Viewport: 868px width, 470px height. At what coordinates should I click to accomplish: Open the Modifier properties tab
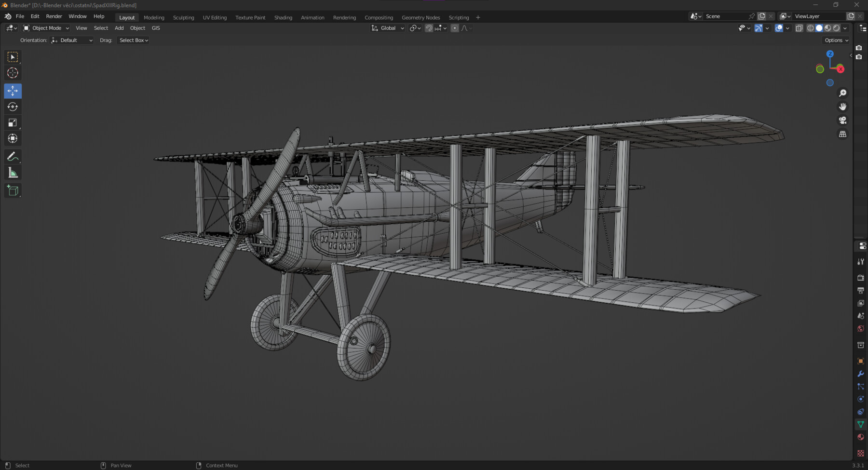point(860,374)
